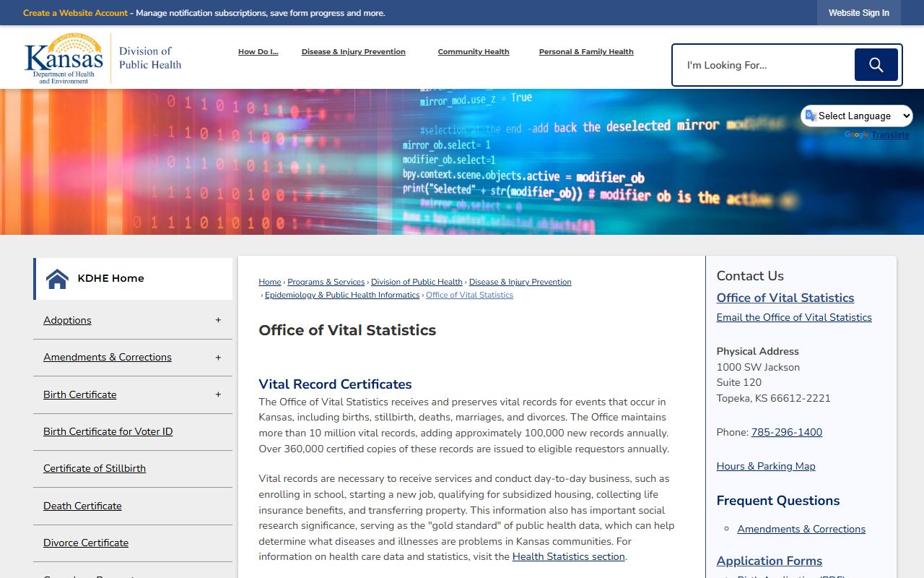Screen dimensions: 924x578
Task: Click the Frequent Questions heading
Action: [x=778, y=501]
